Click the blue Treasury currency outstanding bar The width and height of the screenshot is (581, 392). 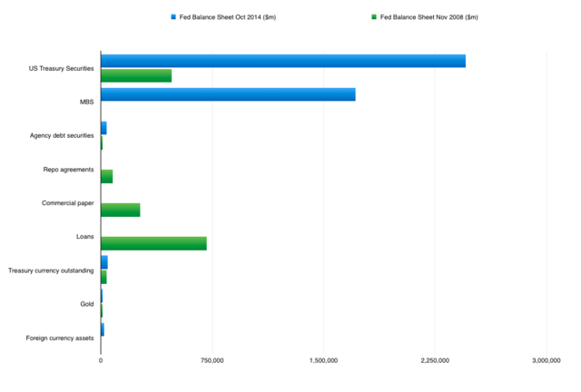pyautogui.click(x=104, y=262)
